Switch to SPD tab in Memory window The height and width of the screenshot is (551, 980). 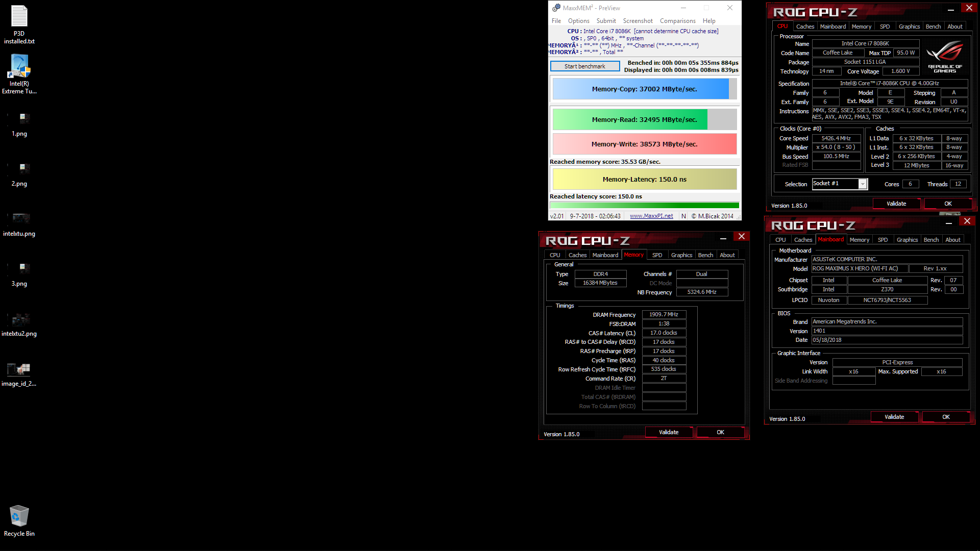[657, 255]
